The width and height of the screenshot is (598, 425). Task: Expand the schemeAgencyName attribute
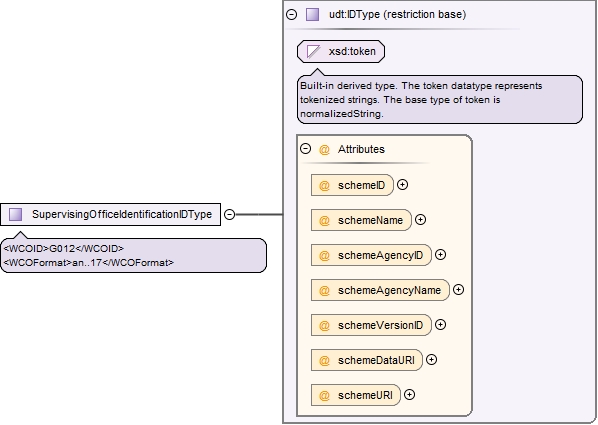tap(458, 290)
